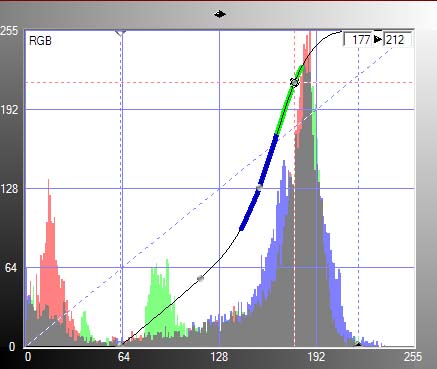Click the RGB channel label
437x369 pixels.
[x=40, y=41]
